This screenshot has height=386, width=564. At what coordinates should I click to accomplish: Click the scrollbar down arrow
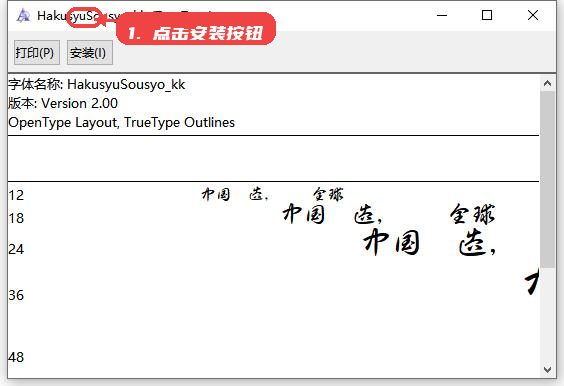(x=547, y=369)
